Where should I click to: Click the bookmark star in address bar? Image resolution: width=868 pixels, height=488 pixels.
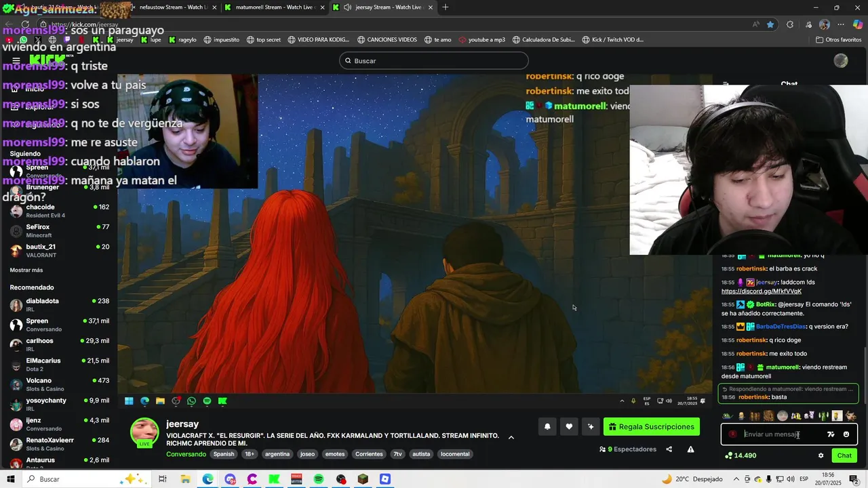point(770,24)
